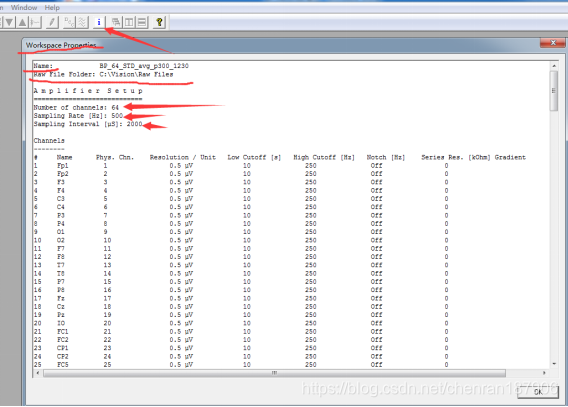Click the 'Sampling Interval [µS]: 2000' line
Screen dimensions: 568x407
[88, 124]
